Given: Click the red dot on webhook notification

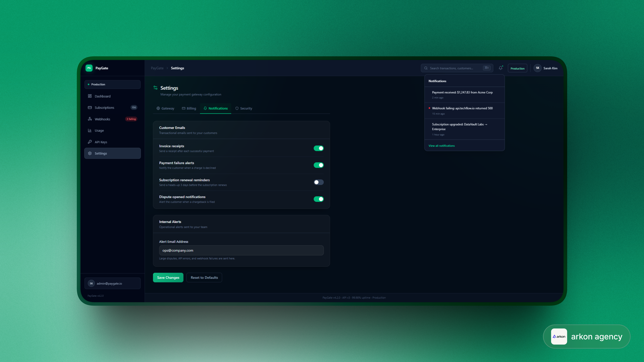Looking at the screenshot, I should click(x=429, y=108).
